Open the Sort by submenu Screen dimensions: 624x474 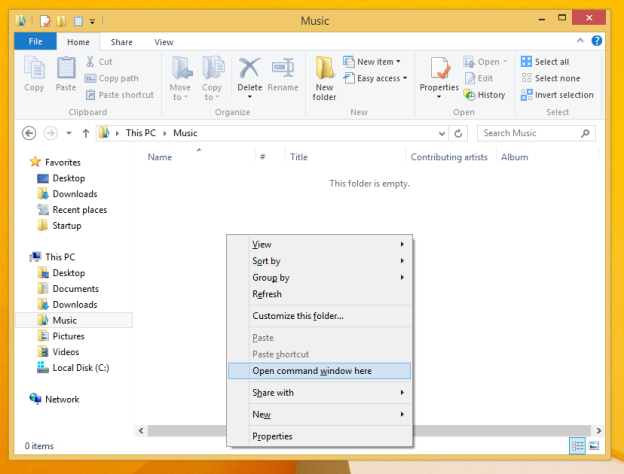pyautogui.click(x=319, y=261)
